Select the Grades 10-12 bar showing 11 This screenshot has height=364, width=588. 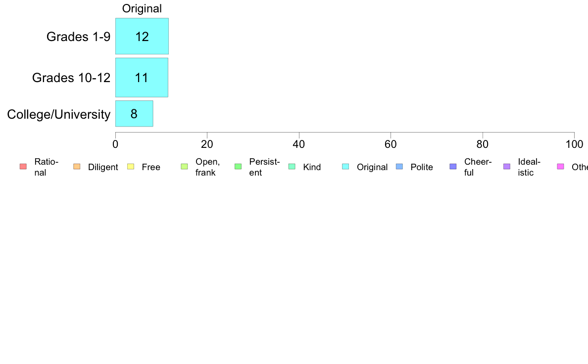point(142,78)
